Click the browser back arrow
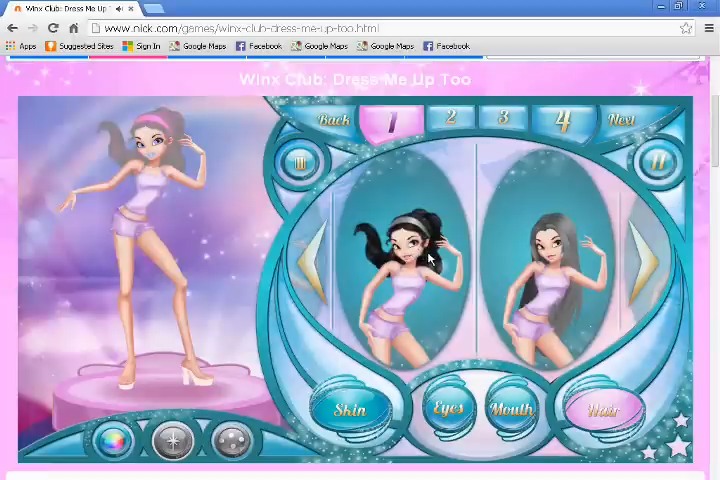The image size is (720, 480). pos(12,28)
